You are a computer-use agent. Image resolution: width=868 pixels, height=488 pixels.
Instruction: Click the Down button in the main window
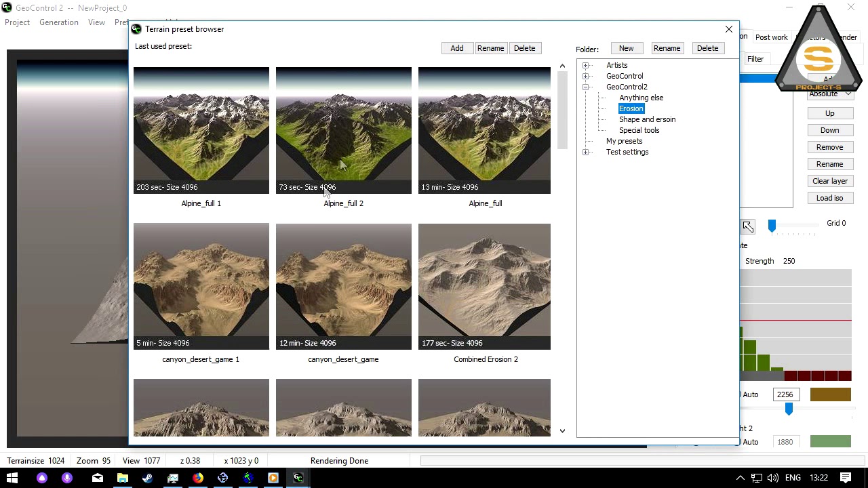[x=830, y=130]
